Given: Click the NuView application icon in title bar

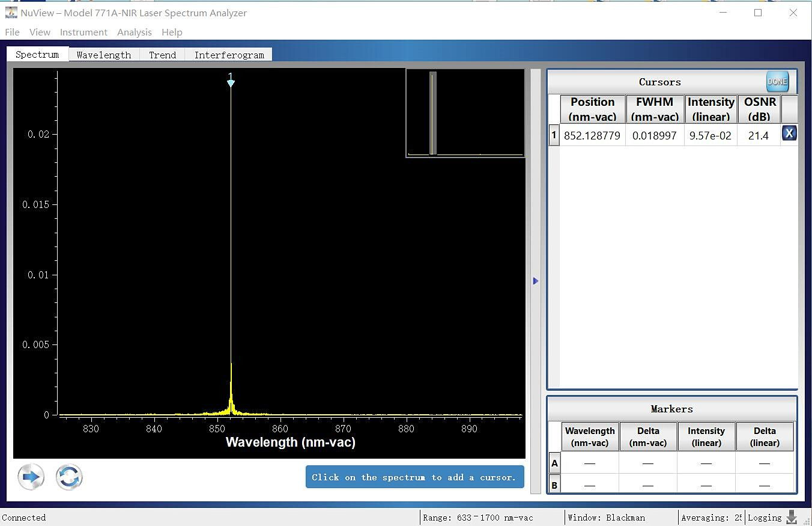Looking at the screenshot, I should [x=11, y=13].
